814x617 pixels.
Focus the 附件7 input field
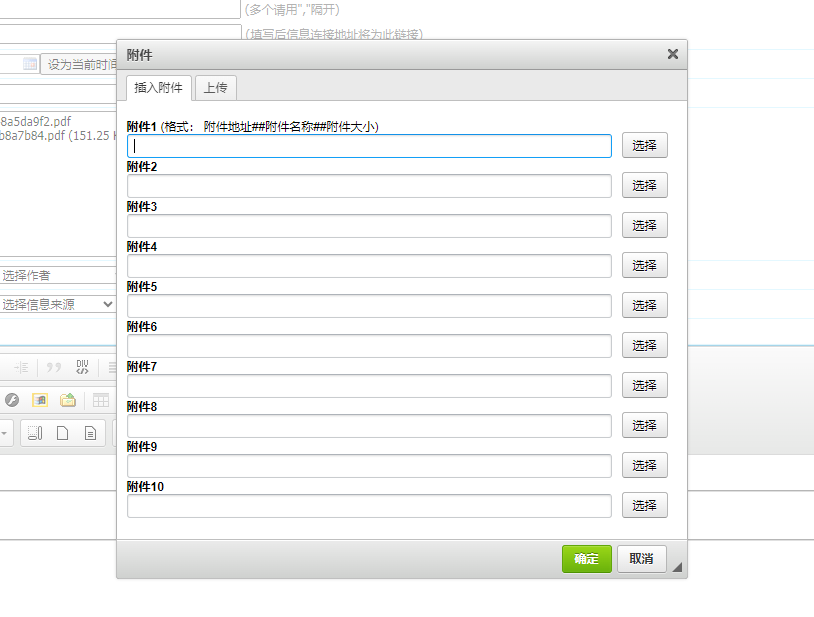pyautogui.click(x=369, y=386)
